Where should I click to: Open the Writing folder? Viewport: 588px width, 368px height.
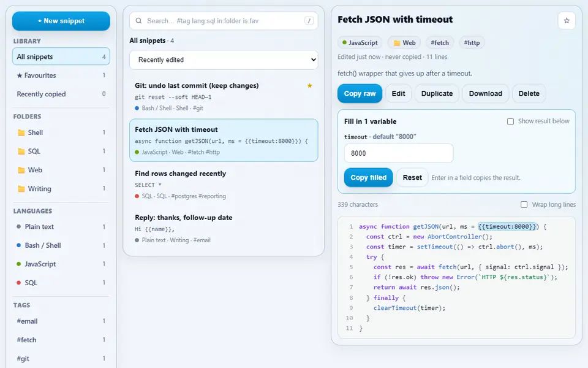(x=61, y=189)
